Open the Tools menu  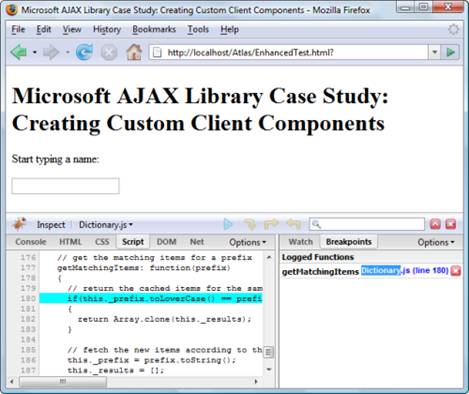[x=198, y=29]
